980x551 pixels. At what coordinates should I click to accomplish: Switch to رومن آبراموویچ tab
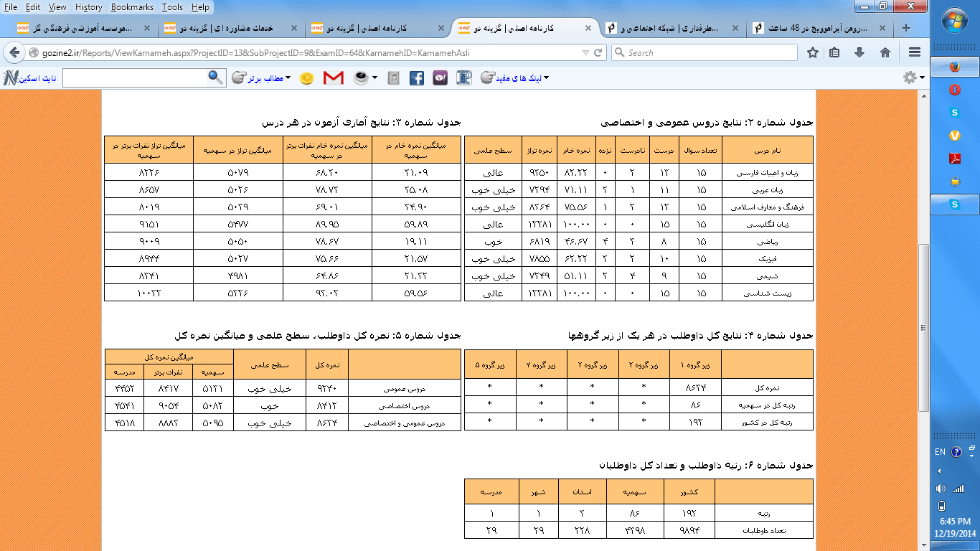819,29
